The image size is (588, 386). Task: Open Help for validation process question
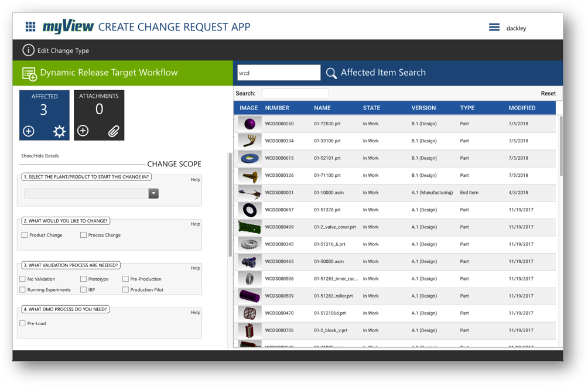195,268
